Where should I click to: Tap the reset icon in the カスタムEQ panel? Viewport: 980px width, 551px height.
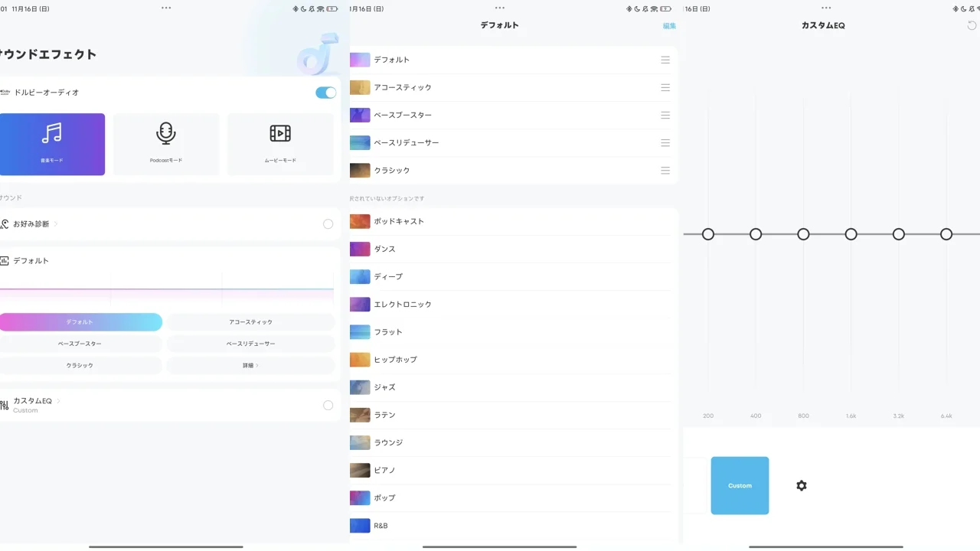(x=971, y=24)
